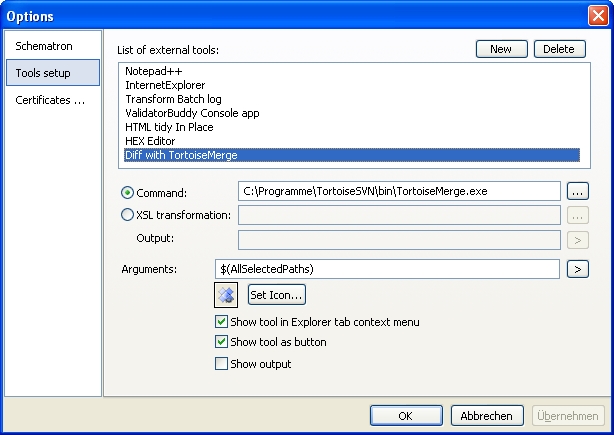Select Diff with TortoiseMerge entry
The width and height of the screenshot is (614, 435).
coord(352,155)
